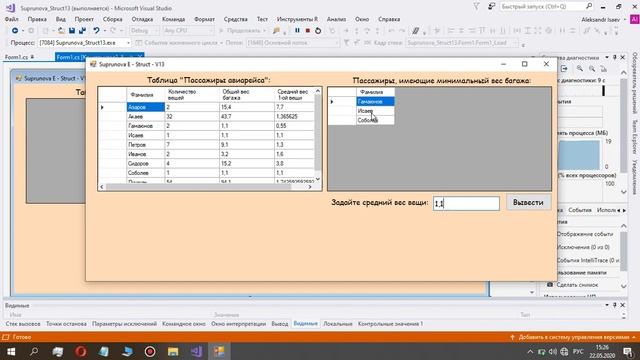Click the volume icon in system tray

[553, 351]
